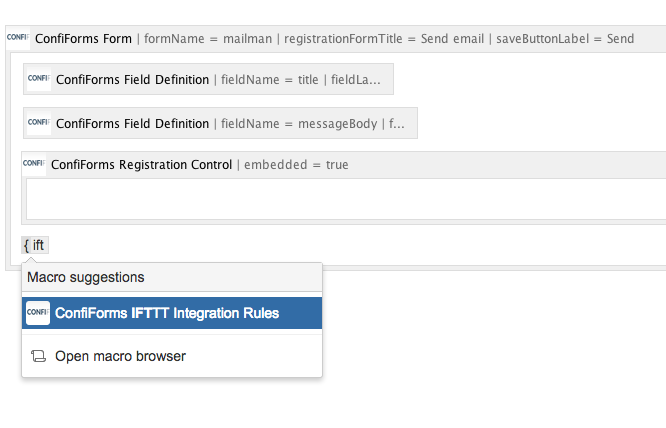Select the Field Definition macro for title field
This screenshot has width=666, height=428.
tap(133, 80)
